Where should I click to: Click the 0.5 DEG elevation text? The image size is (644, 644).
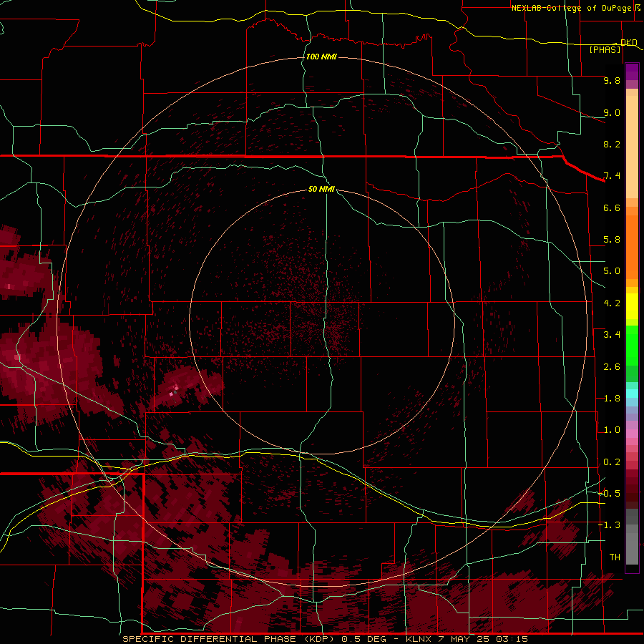[366, 639]
